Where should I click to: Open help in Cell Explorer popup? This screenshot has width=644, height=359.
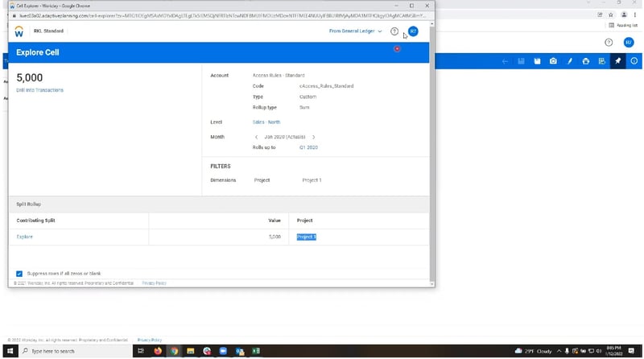pyautogui.click(x=394, y=31)
